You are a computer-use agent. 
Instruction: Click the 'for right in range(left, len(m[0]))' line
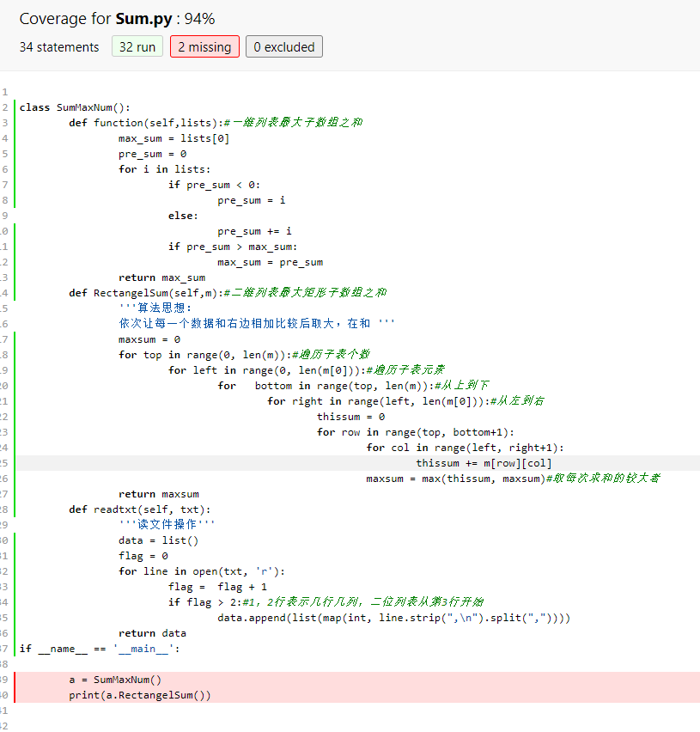point(405,401)
